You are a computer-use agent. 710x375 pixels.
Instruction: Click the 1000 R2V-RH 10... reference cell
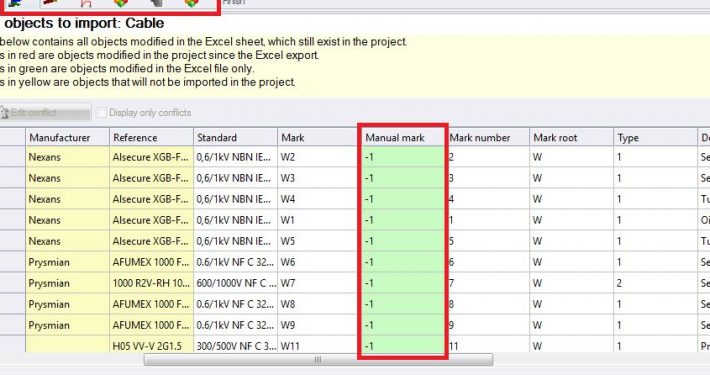(151, 283)
